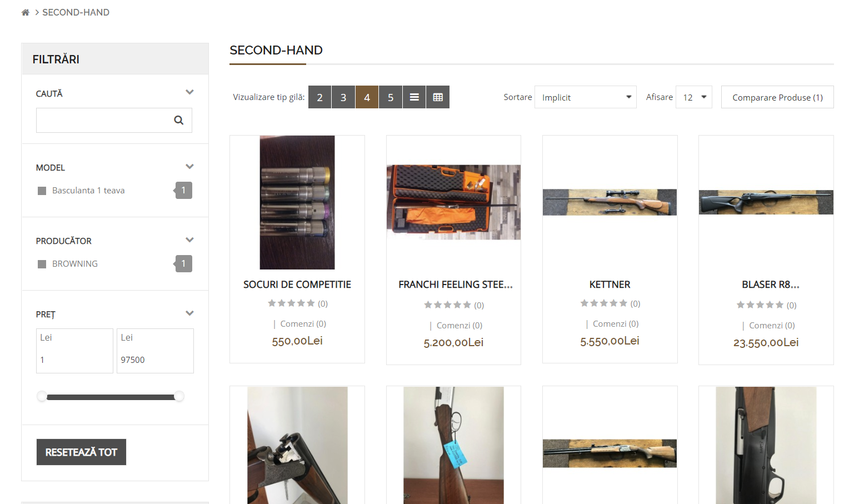The width and height of the screenshot is (854, 504).
Task: Enable the BROWNING producer filter
Action: tap(42, 264)
